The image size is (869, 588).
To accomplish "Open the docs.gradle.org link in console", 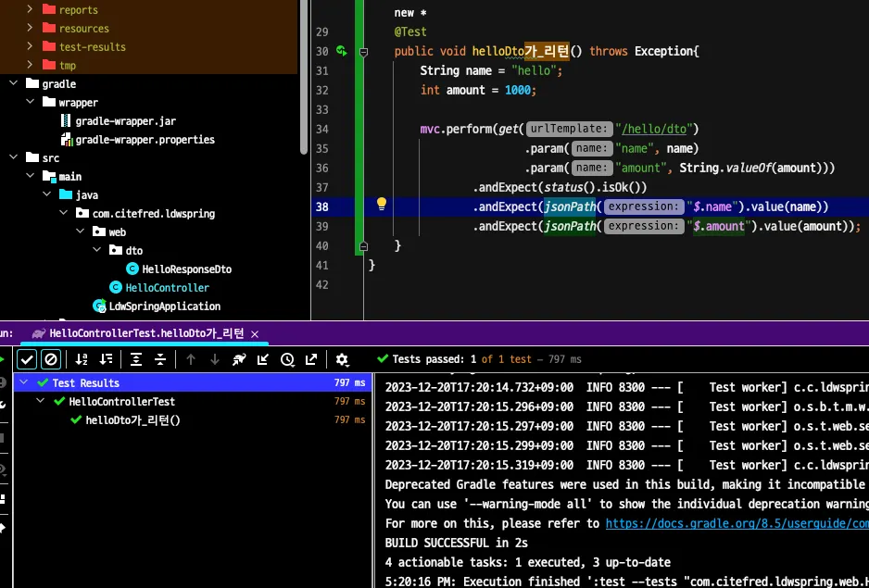I will point(737,524).
